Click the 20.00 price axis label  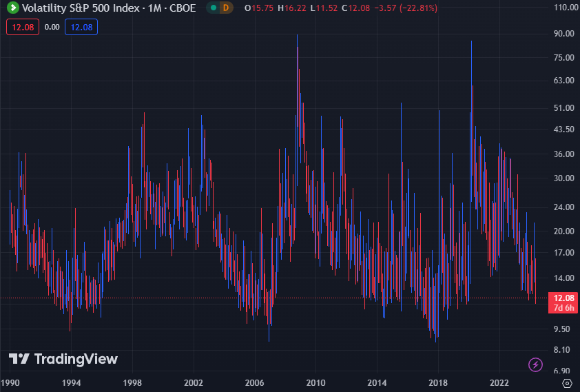[563, 231]
